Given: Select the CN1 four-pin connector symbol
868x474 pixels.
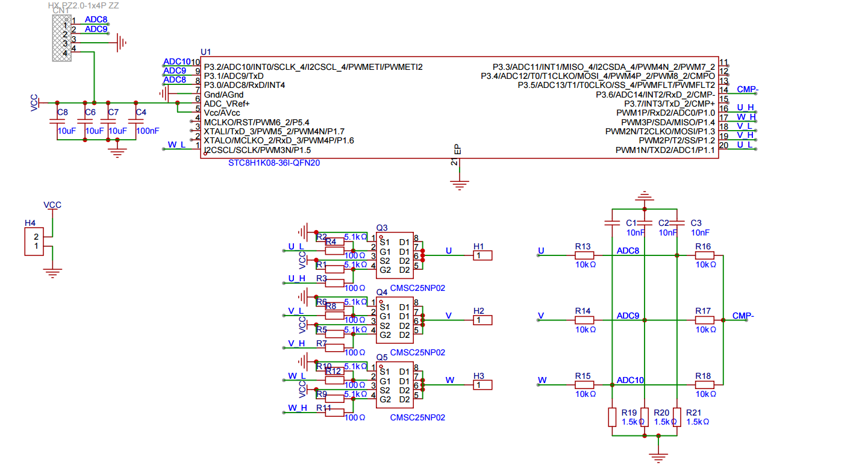Looking at the screenshot, I should click(61, 38).
